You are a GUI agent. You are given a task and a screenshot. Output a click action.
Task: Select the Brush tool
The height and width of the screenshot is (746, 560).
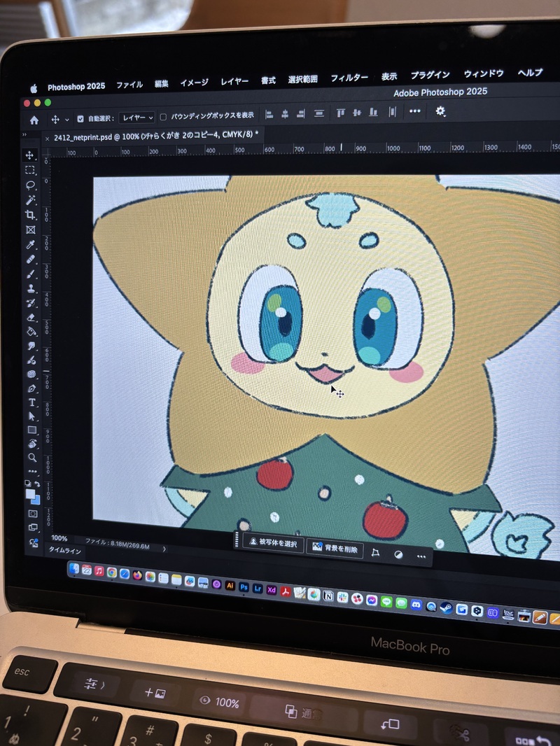tap(31, 274)
